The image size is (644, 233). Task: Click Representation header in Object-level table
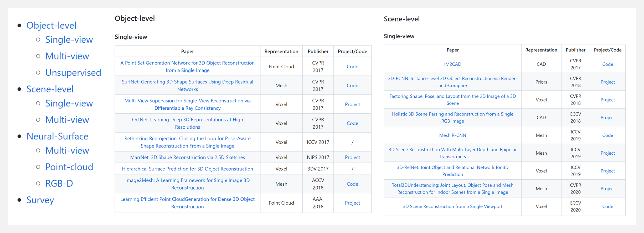tap(281, 52)
